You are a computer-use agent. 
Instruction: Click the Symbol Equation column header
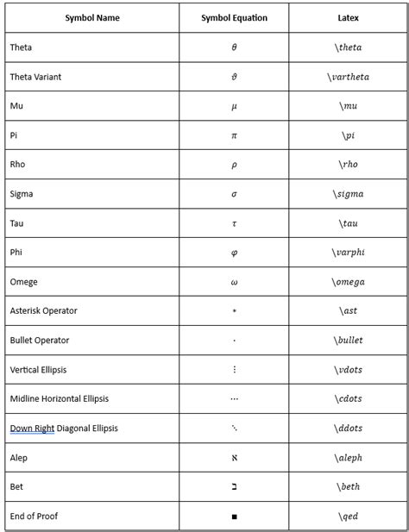[x=234, y=18]
